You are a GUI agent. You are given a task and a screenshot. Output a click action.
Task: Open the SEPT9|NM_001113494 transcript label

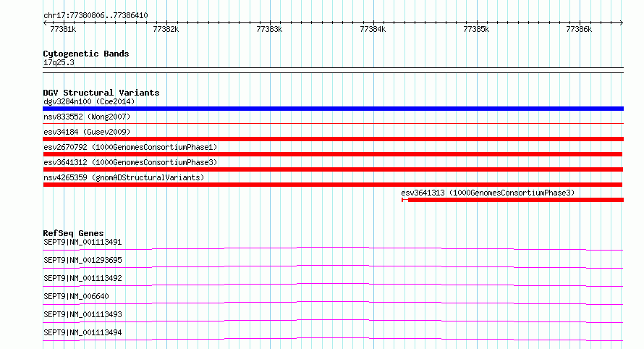pyautogui.click(x=82, y=332)
